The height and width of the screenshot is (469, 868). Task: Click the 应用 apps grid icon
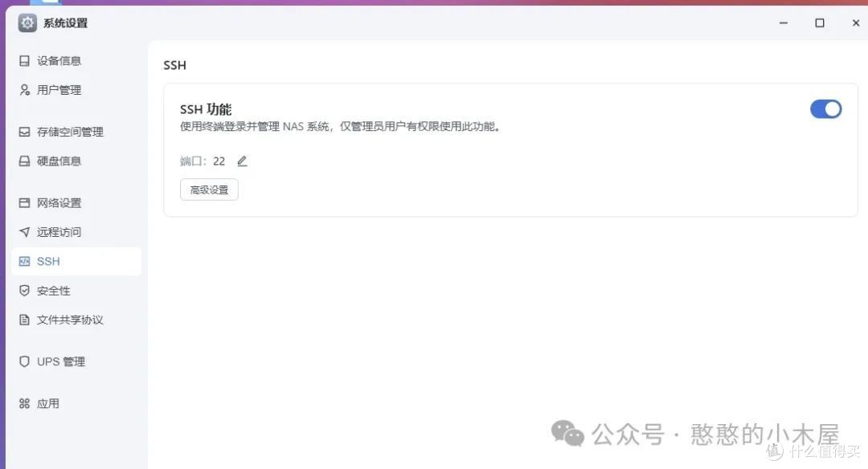point(24,404)
